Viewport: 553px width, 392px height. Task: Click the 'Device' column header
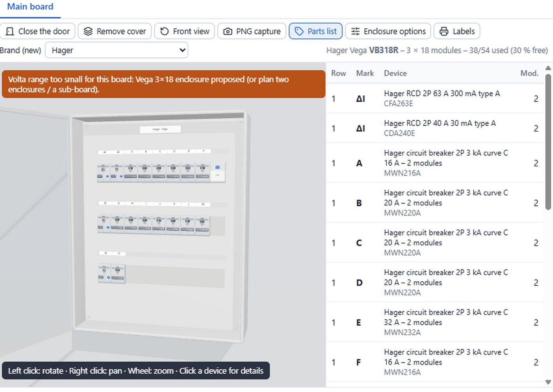(x=395, y=73)
